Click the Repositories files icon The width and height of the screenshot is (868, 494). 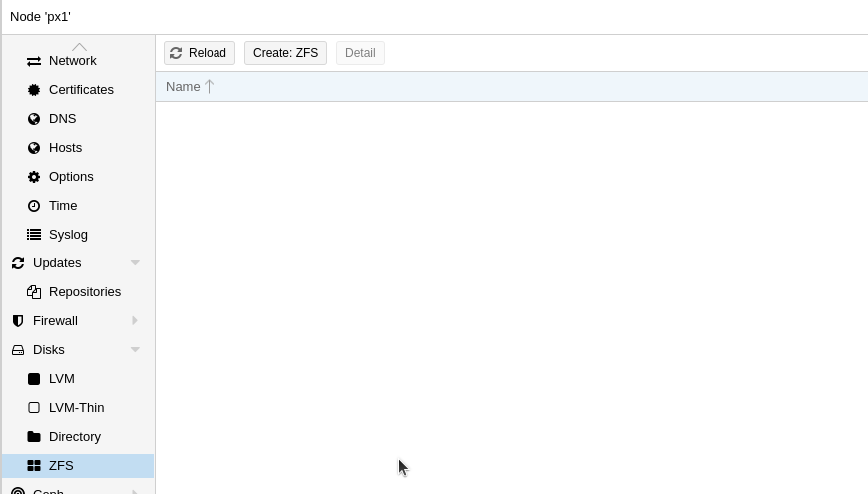pyautogui.click(x=34, y=291)
